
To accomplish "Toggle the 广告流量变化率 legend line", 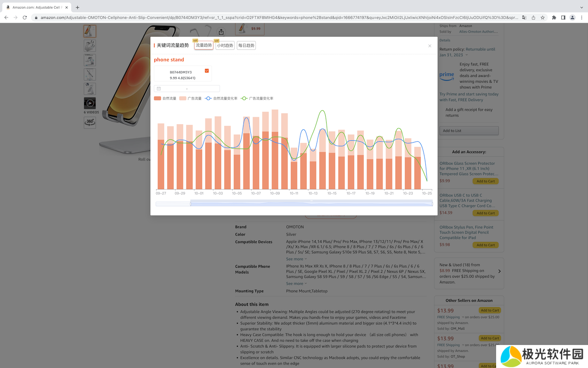I will tap(257, 98).
